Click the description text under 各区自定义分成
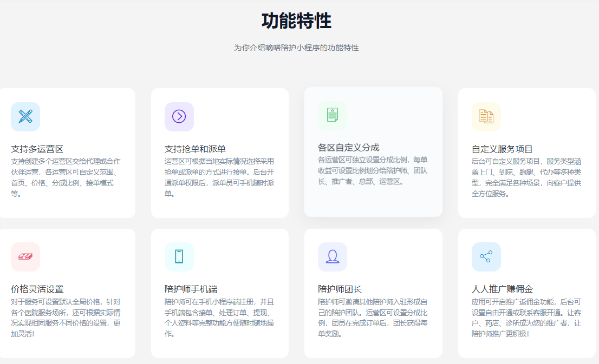The image size is (599, 364). pyautogui.click(x=373, y=170)
